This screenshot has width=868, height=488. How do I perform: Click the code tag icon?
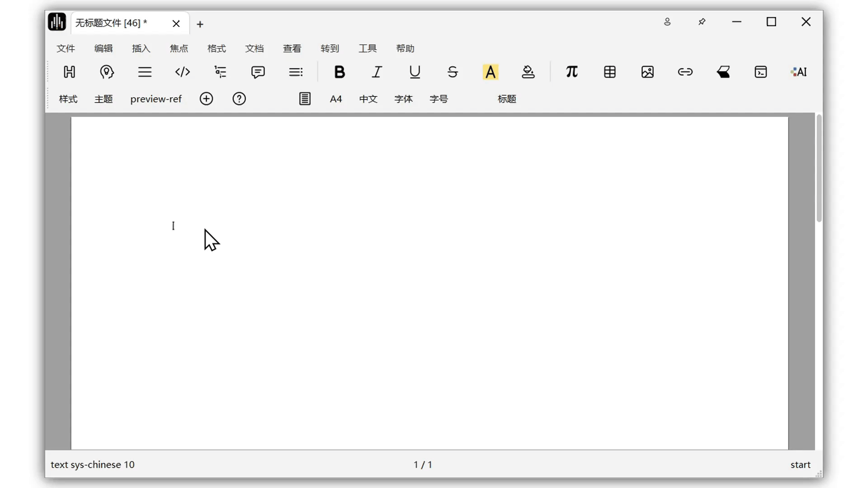(182, 72)
